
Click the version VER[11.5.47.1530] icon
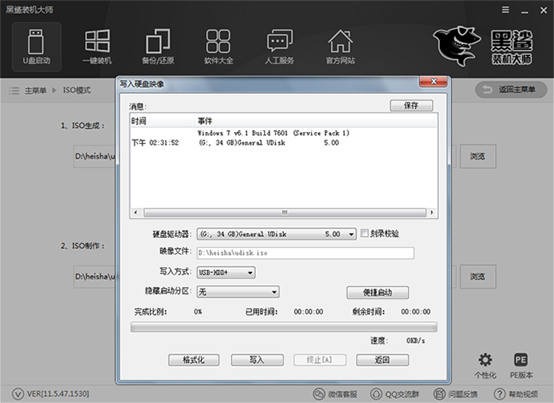(x=18, y=394)
